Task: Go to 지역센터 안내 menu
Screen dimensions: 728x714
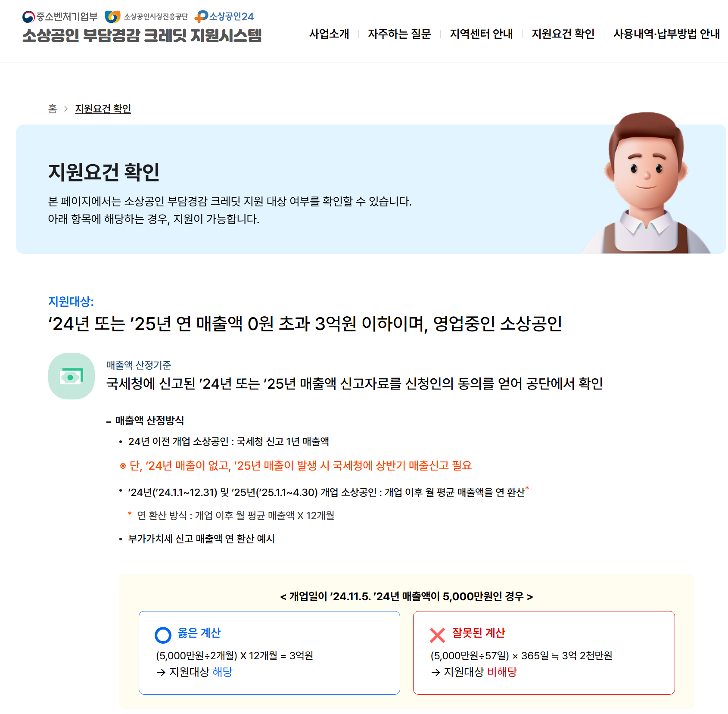Action: point(481,34)
